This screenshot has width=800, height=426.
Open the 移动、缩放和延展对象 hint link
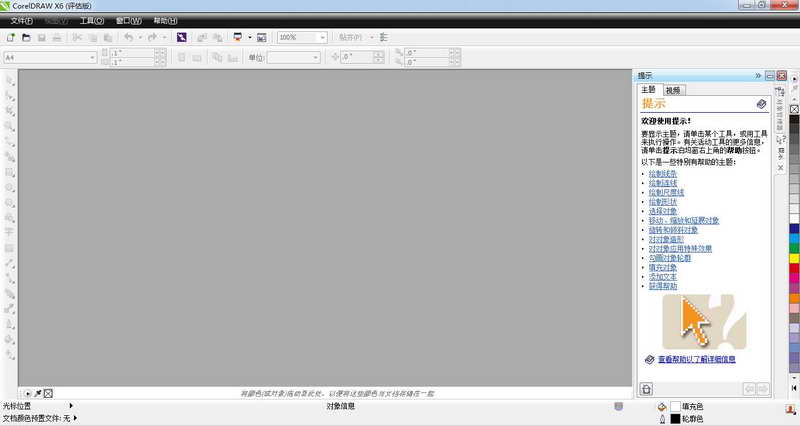(x=684, y=220)
